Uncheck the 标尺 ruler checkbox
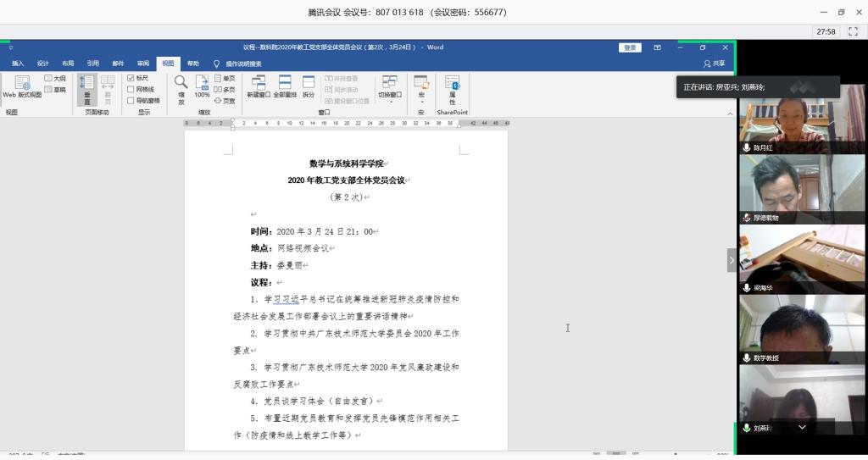The width and height of the screenshot is (868, 460). pyautogui.click(x=131, y=78)
